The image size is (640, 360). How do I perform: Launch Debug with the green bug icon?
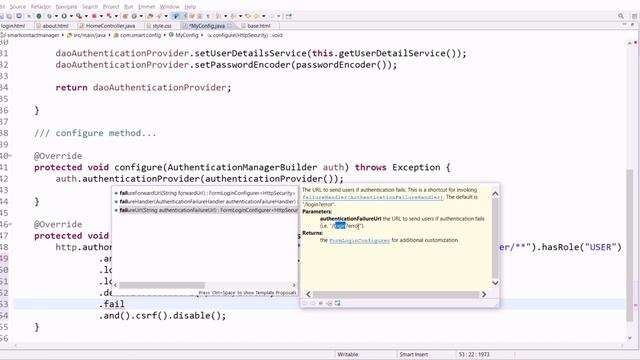coord(49,16)
